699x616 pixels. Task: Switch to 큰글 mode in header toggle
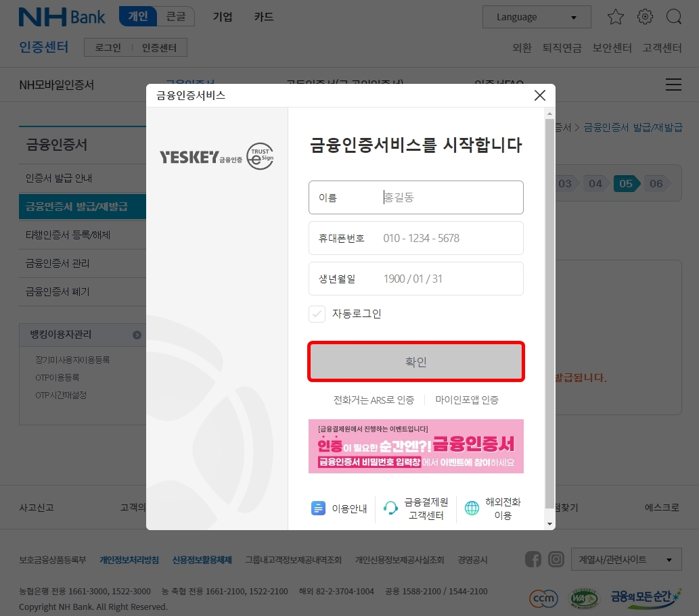coord(176,16)
